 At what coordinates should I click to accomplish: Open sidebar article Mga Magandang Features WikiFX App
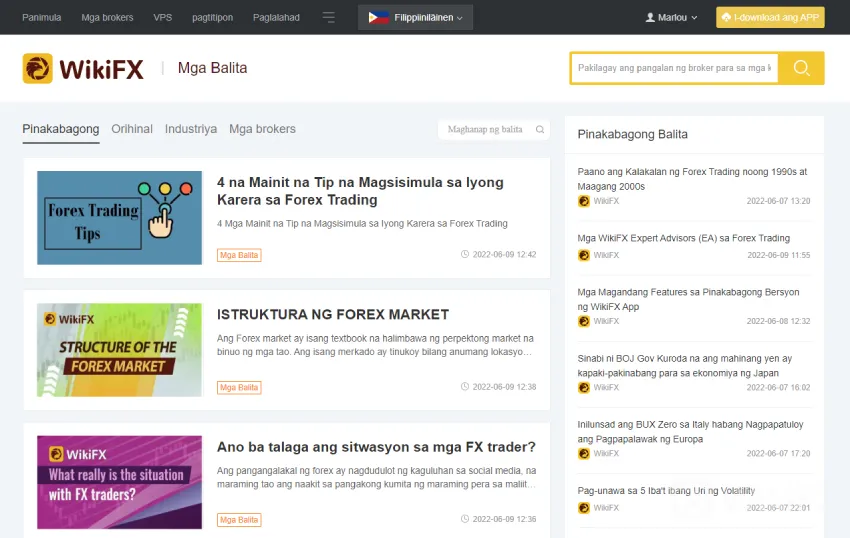pos(688,299)
